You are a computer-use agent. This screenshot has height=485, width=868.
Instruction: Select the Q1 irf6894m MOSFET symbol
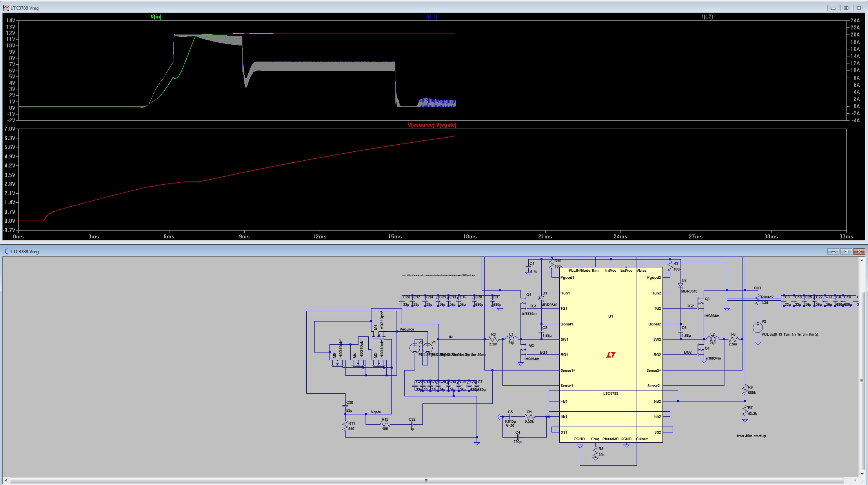[x=524, y=303]
